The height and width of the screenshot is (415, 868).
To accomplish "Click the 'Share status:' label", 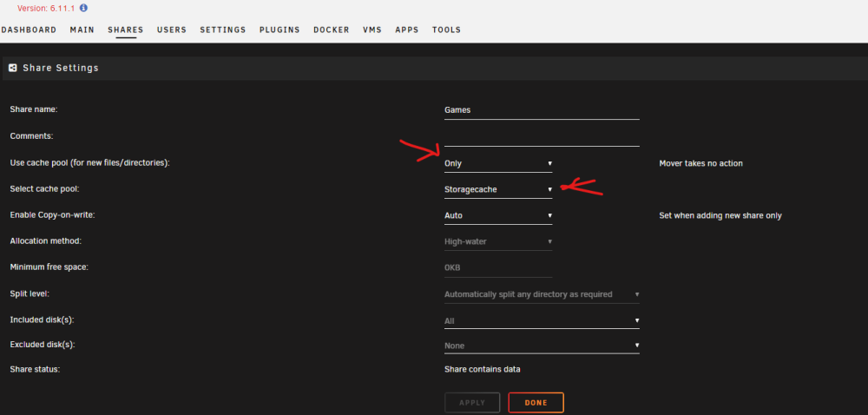I will [x=35, y=369].
